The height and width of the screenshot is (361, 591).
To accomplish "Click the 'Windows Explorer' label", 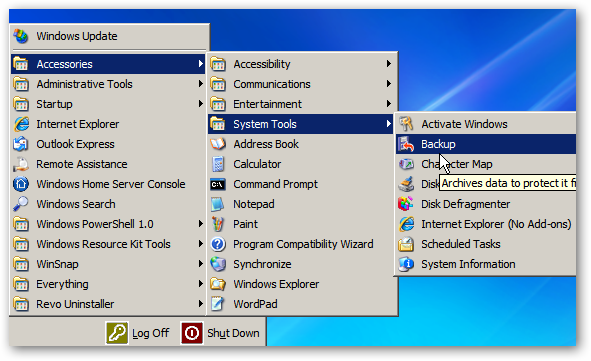I will 276,284.
